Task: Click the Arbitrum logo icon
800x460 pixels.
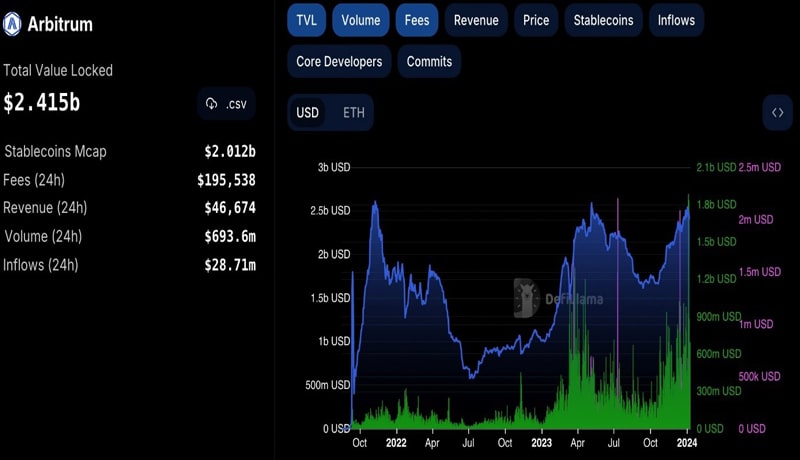Action: coord(12,24)
